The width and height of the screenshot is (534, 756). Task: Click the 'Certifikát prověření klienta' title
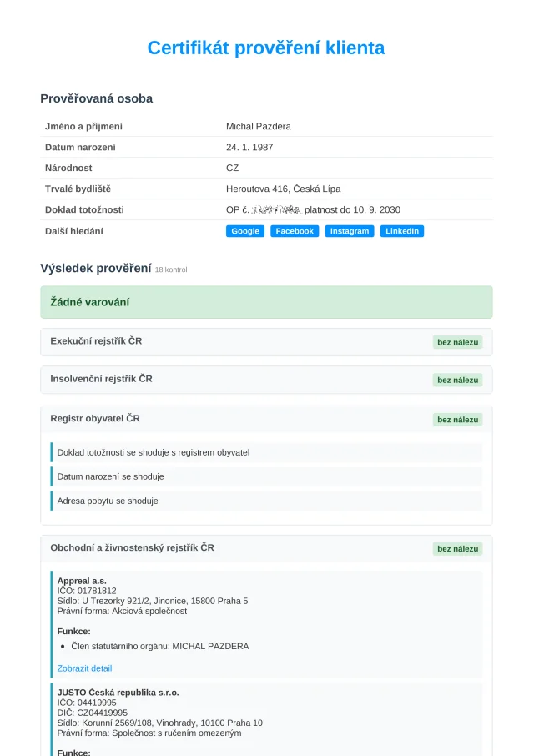266,48
